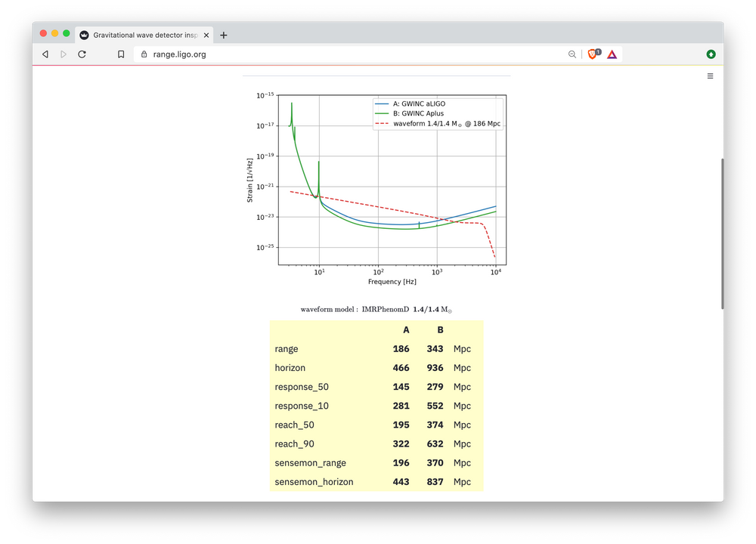Reload the range.ligo.org page
Image resolution: width=756 pixels, height=544 pixels.
click(x=82, y=54)
